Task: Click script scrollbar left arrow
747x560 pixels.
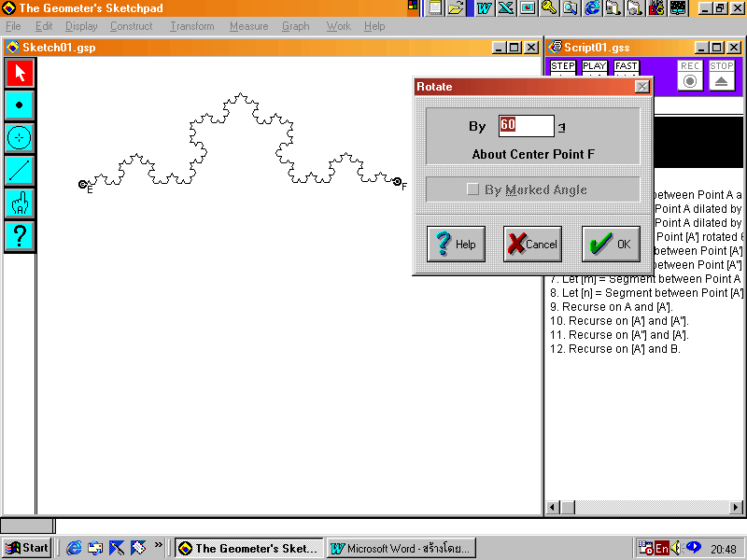Action: click(x=553, y=508)
